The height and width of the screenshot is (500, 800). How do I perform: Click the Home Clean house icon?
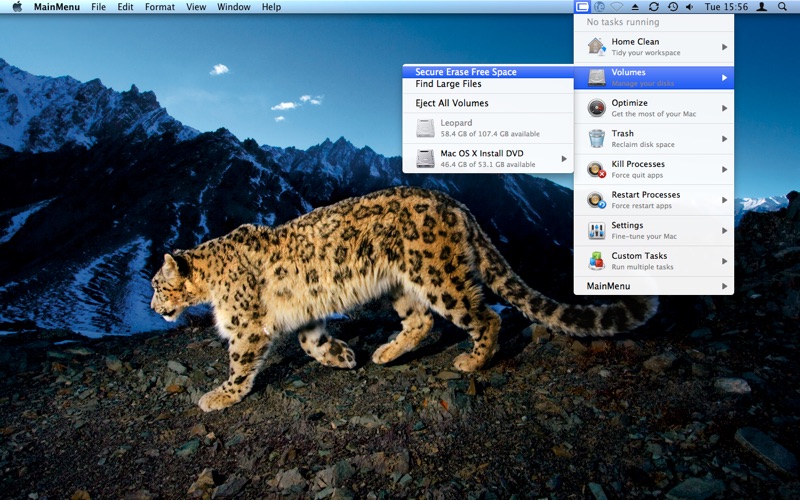[x=596, y=46]
